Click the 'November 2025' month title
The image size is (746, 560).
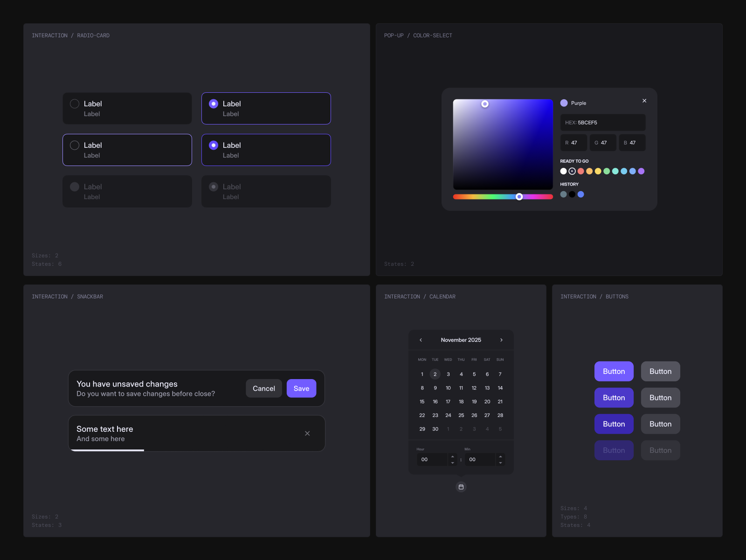pyautogui.click(x=461, y=340)
